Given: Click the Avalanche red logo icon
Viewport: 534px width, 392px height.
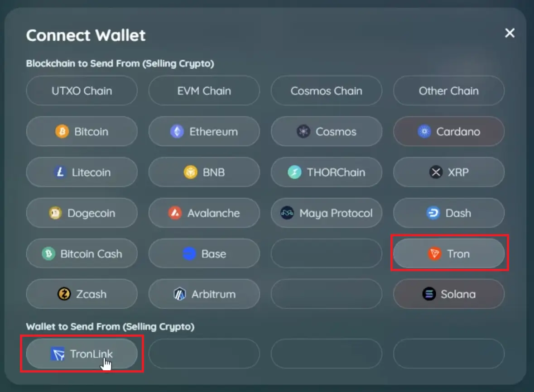Looking at the screenshot, I should point(175,213).
